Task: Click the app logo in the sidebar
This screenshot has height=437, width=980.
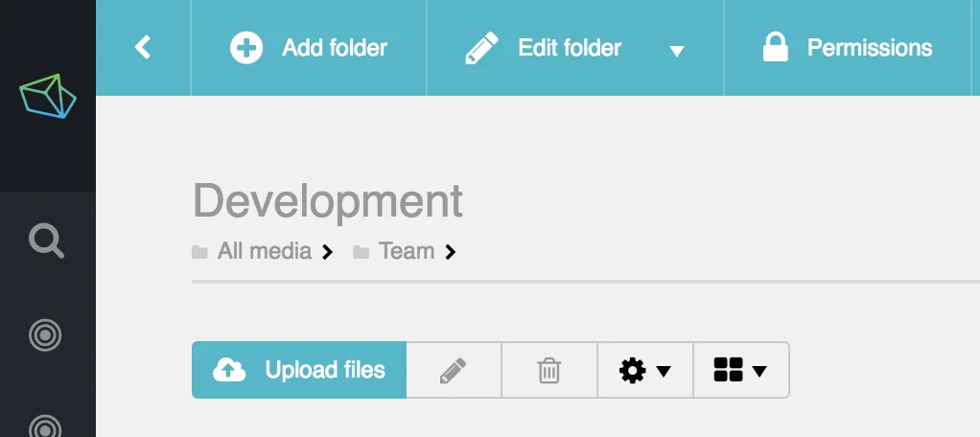Action: point(47,96)
